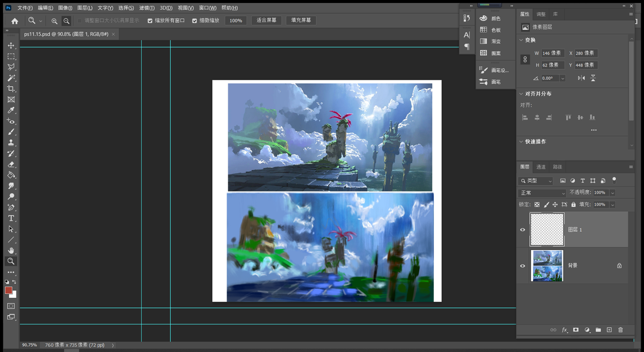Click the 适合屏幕 button
This screenshot has width=644, height=352.
point(266,20)
